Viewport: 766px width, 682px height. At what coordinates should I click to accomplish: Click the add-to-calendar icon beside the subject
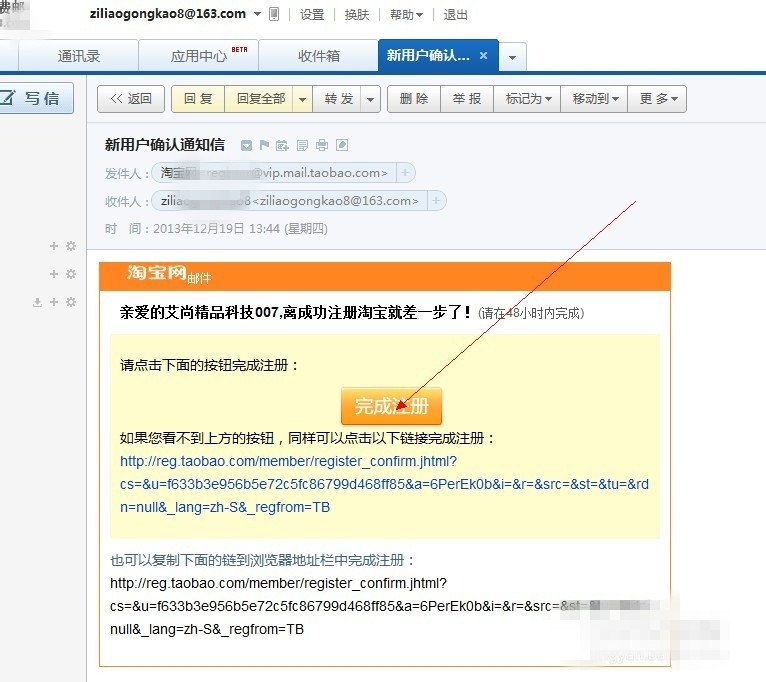click(x=282, y=145)
